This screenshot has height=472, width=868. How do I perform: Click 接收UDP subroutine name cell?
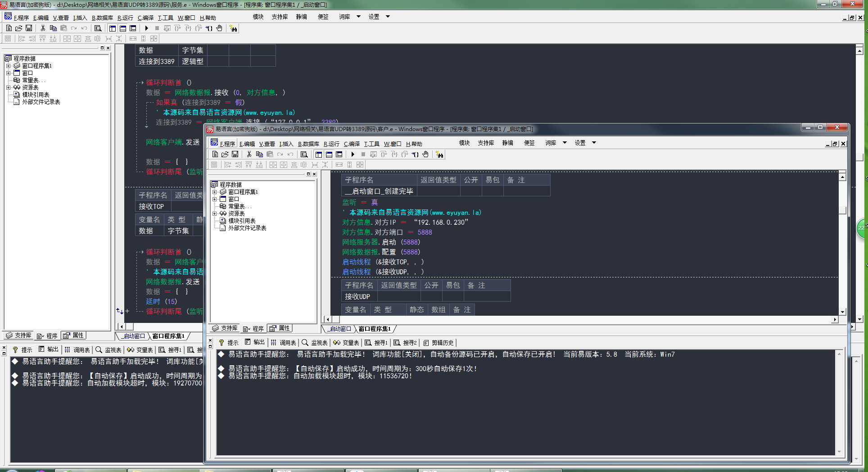[x=359, y=297]
